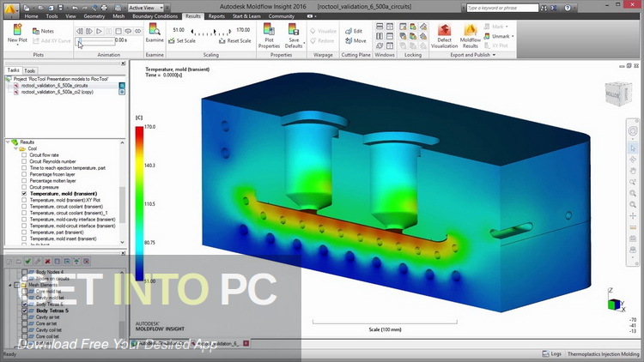Viewport: 644px width, 362px height.
Task: Click the animation loop icon
Action: point(128,31)
